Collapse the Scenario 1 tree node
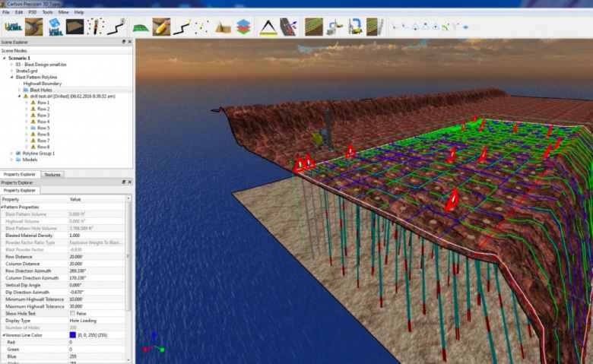The image size is (593, 364). click(4, 58)
